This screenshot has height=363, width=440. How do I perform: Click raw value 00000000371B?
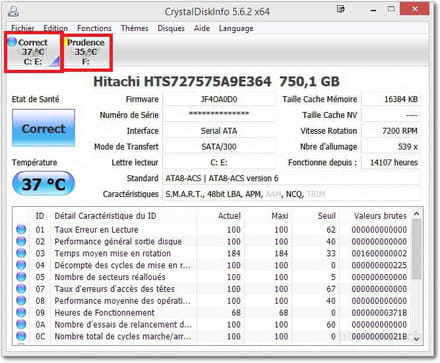[379, 313]
